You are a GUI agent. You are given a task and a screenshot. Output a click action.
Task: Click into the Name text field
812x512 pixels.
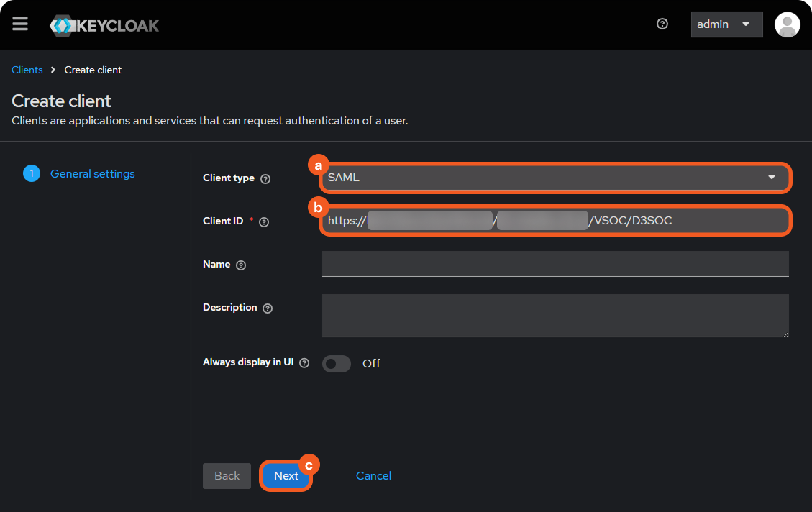(x=555, y=264)
